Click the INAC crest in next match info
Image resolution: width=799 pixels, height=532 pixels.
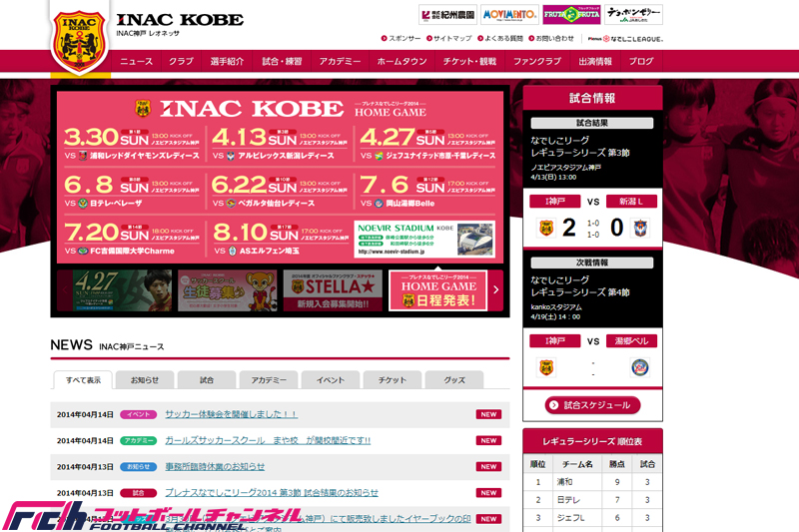(x=546, y=367)
